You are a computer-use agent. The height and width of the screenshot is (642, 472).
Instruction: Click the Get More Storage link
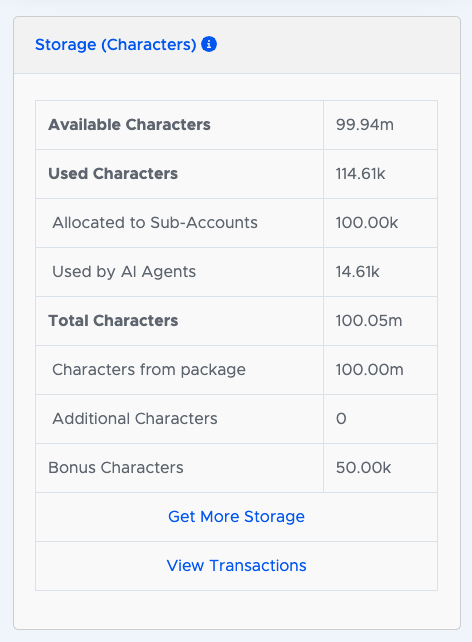pyautogui.click(x=236, y=516)
